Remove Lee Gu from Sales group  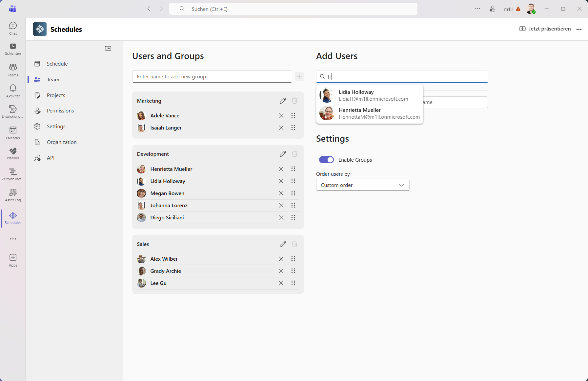281,283
